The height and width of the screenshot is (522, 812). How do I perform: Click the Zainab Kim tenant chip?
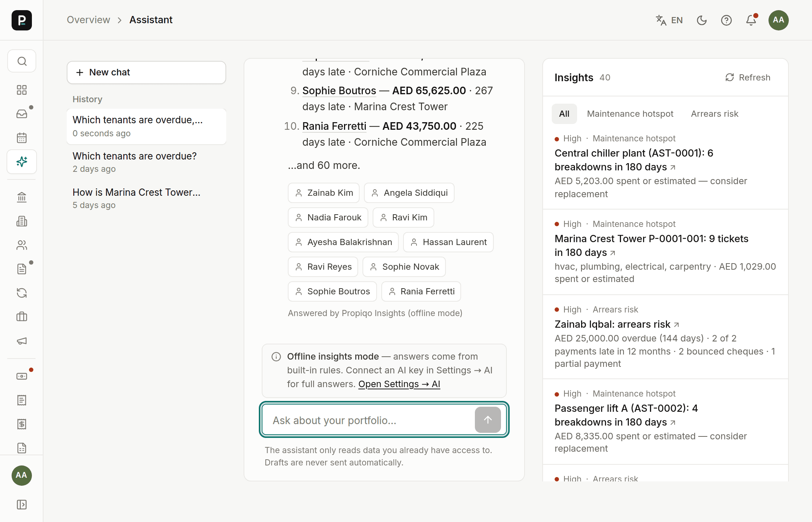tap(324, 193)
